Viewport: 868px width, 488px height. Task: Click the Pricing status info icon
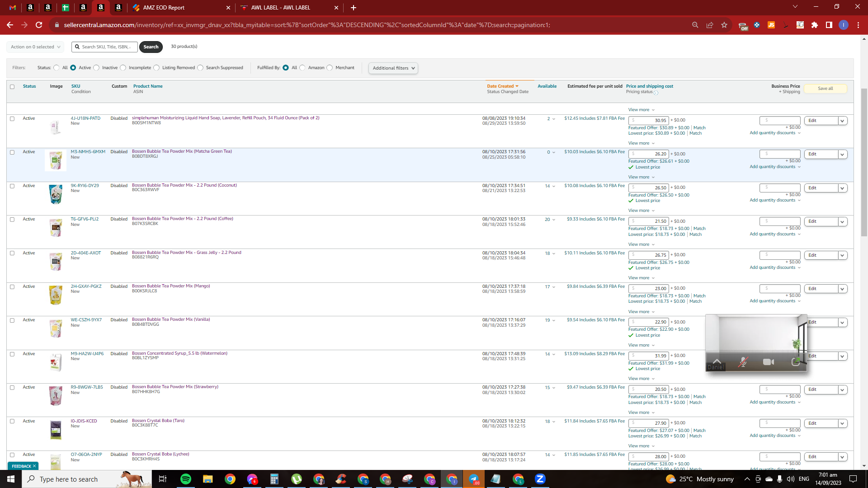pos(656,93)
